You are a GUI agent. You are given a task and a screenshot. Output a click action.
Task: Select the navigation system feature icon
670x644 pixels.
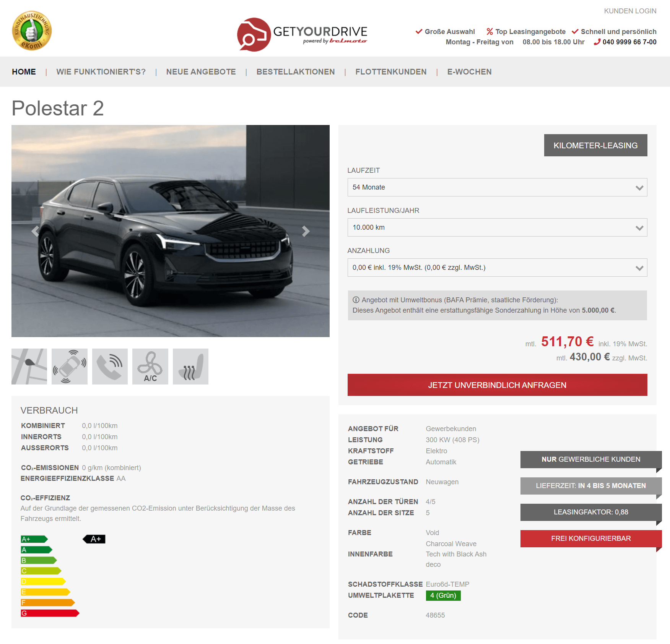point(29,367)
